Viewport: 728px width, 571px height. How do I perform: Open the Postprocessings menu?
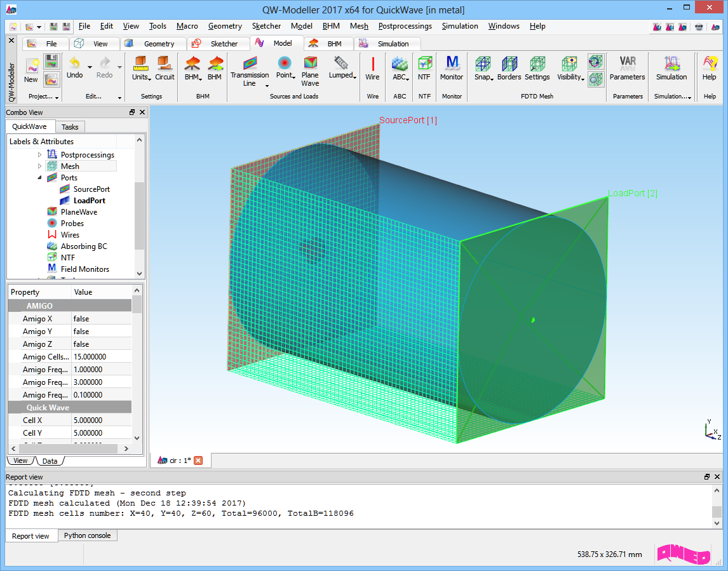(x=405, y=26)
